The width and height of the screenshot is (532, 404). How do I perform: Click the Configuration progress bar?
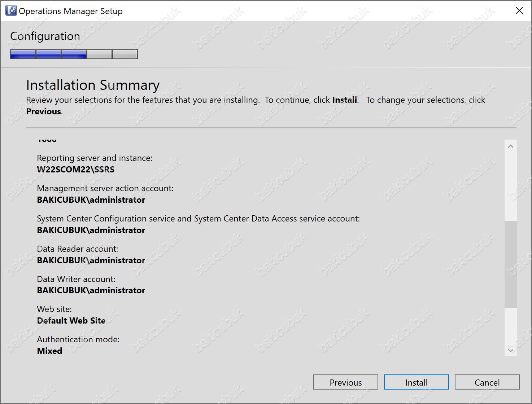coord(74,54)
